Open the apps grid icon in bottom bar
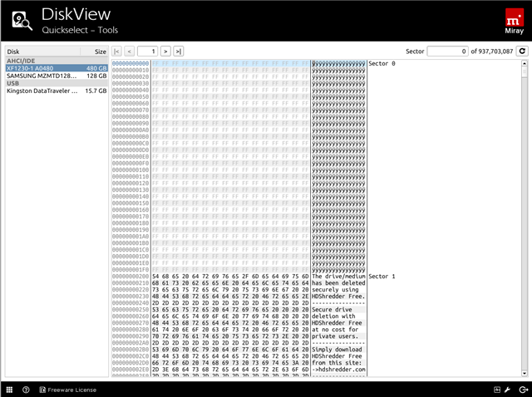Image resolution: width=532 pixels, height=397 pixels. point(9,390)
